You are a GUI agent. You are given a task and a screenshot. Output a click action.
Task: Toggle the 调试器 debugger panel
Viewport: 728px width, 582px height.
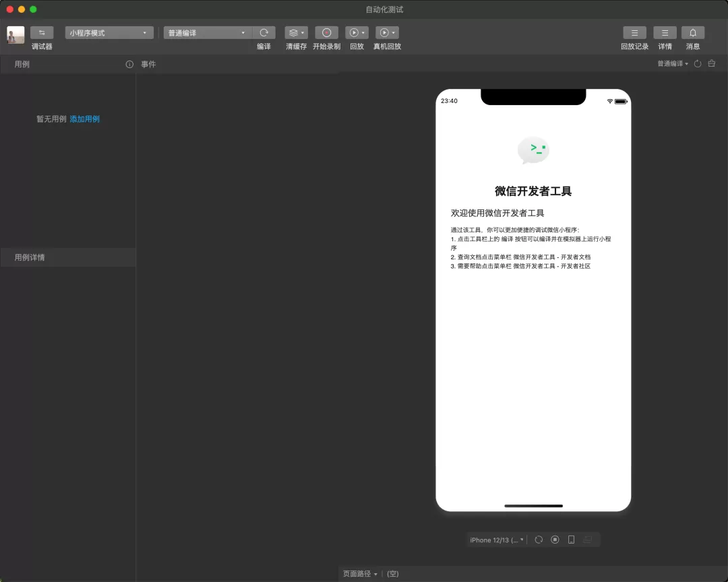pyautogui.click(x=42, y=32)
